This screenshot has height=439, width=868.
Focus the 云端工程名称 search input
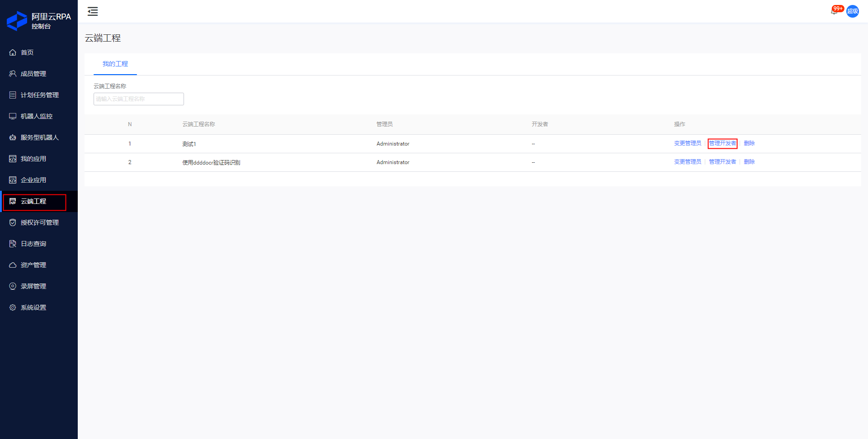139,99
